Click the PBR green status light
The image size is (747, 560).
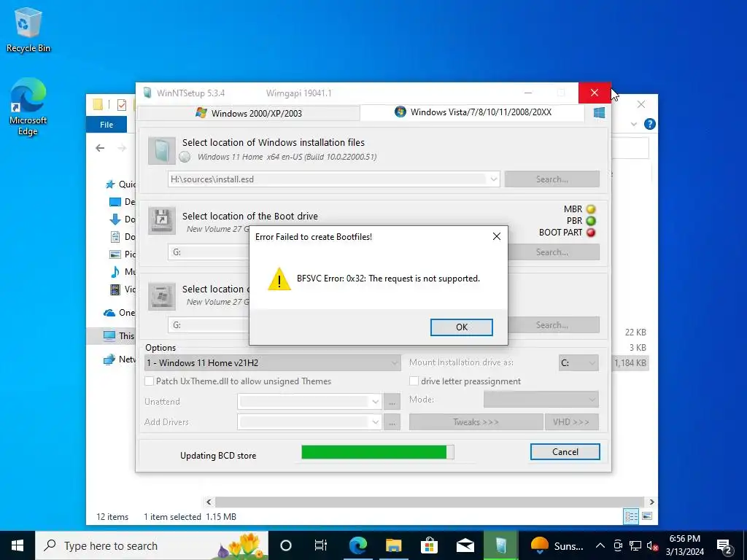coord(591,221)
